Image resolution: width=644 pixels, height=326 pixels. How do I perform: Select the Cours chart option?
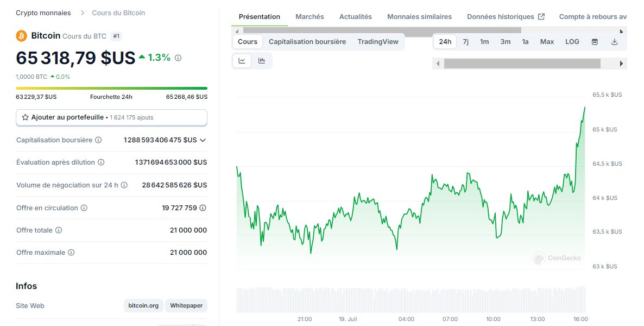pos(248,41)
